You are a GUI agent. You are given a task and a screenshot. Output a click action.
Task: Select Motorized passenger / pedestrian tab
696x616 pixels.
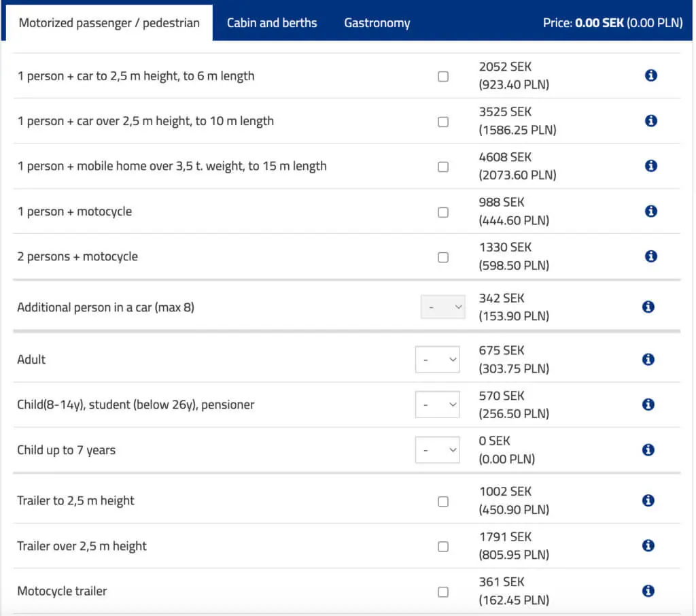109,22
